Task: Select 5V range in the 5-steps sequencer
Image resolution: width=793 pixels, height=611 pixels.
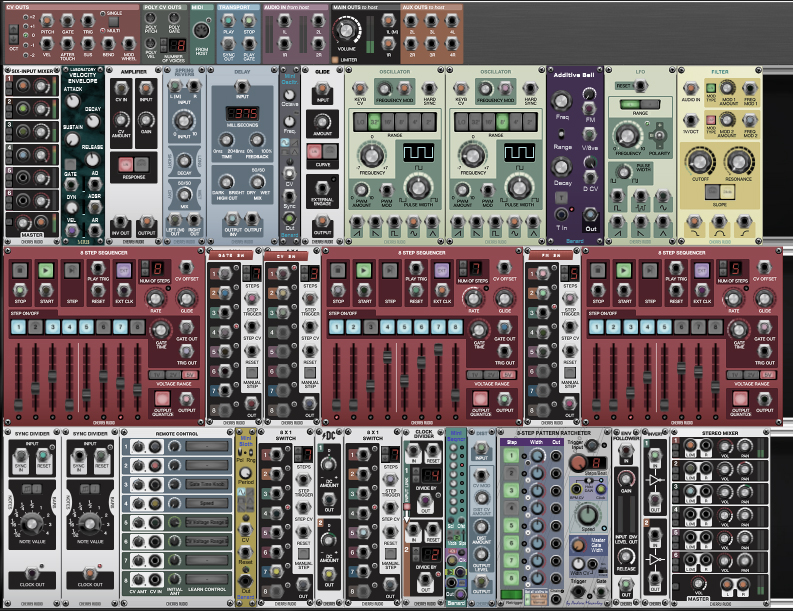Action: [768, 375]
